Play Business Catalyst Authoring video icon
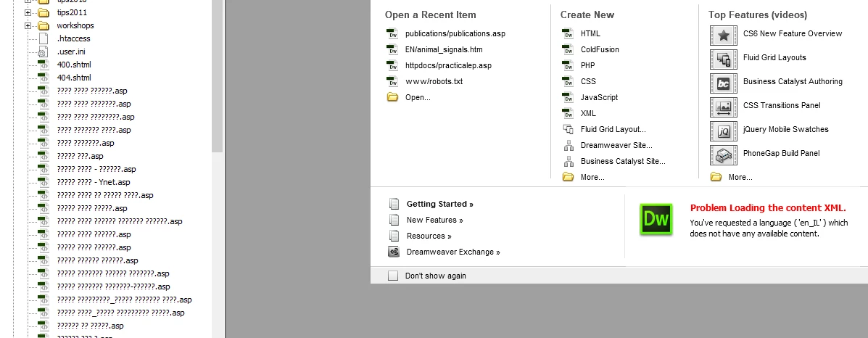The height and width of the screenshot is (338, 868). coord(724,83)
